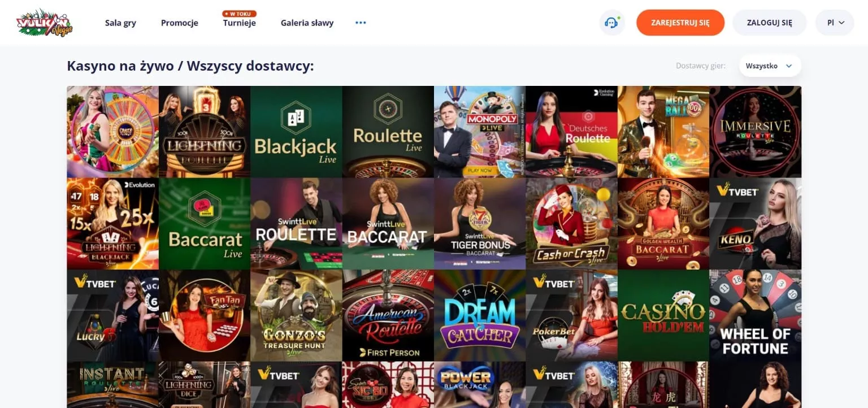Image resolution: width=868 pixels, height=408 pixels.
Task: Launch Monopoly Live game tile
Action: [x=480, y=132]
